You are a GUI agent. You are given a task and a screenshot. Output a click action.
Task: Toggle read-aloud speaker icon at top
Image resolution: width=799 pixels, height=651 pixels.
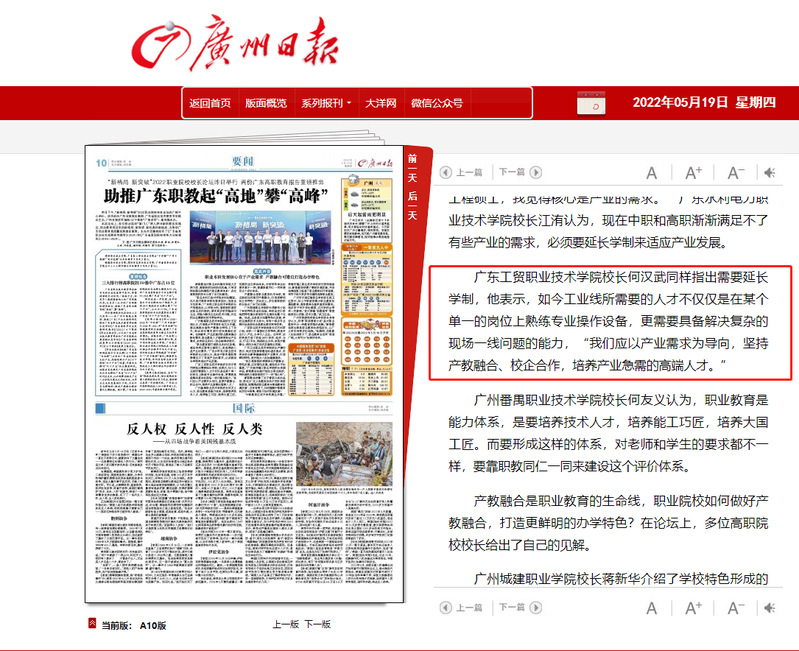[x=771, y=172]
